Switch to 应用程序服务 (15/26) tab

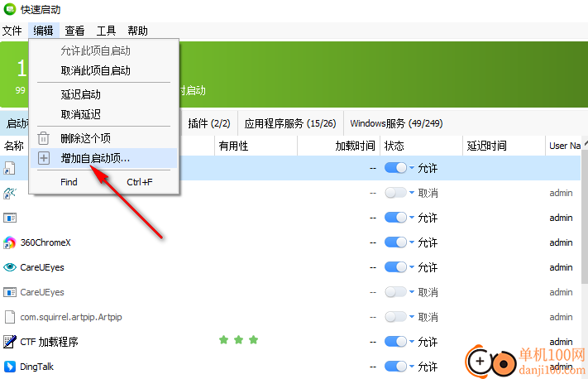290,123
